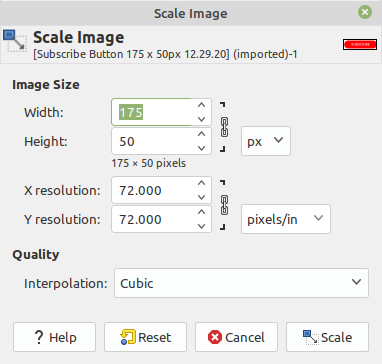Click the Height input field
Viewport: 382px width, 364px height.
point(153,141)
